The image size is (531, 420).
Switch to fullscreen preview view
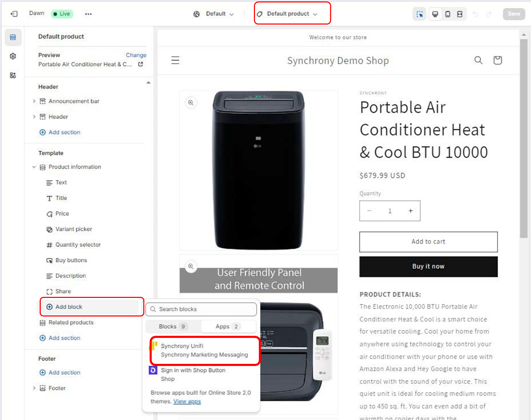click(460, 14)
